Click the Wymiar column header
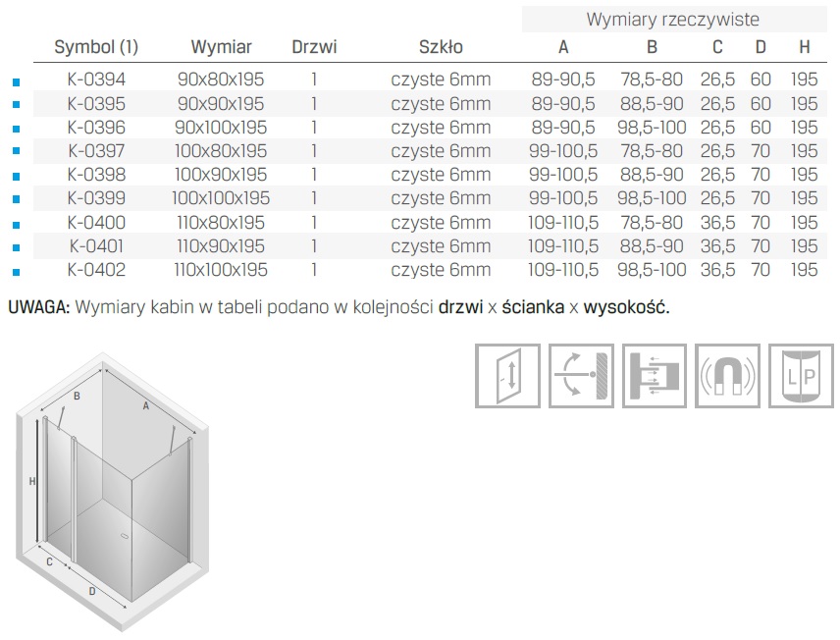This screenshot has width=840, height=640. click(221, 46)
